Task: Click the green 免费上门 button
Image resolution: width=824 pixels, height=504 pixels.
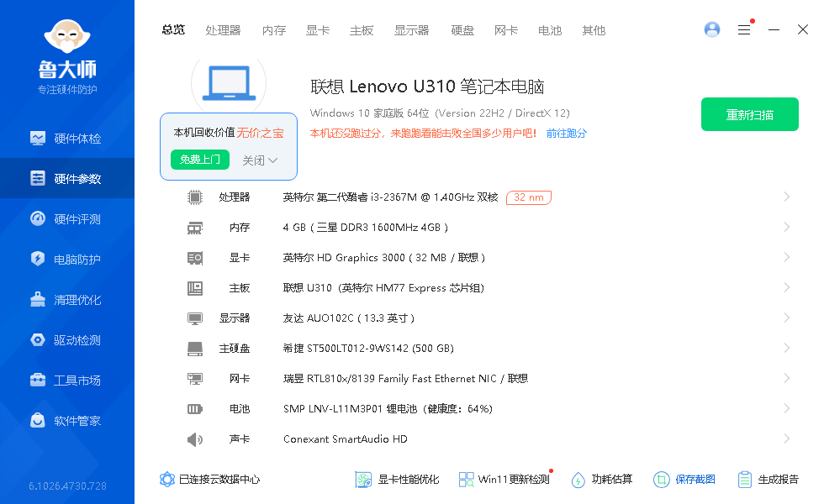Action: (200, 160)
